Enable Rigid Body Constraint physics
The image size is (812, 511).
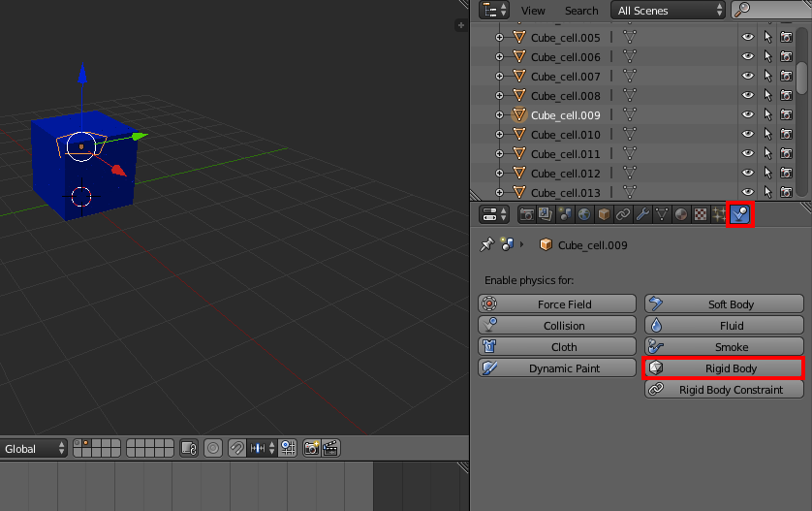coord(724,389)
